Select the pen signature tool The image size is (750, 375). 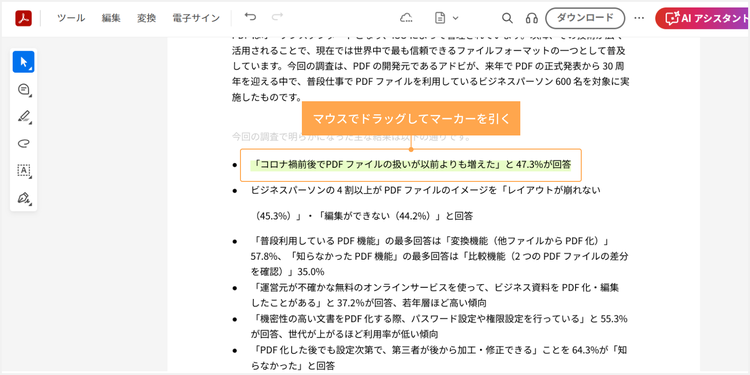[23, 198]
